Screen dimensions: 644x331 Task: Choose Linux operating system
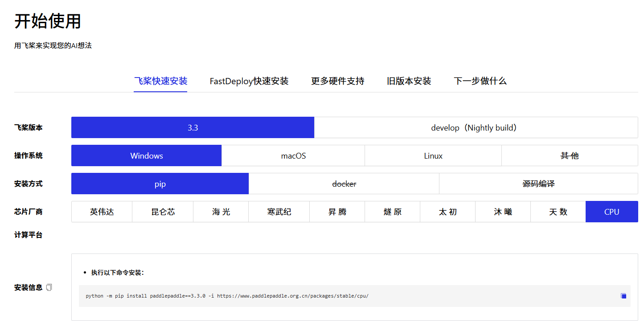[433, 155]
